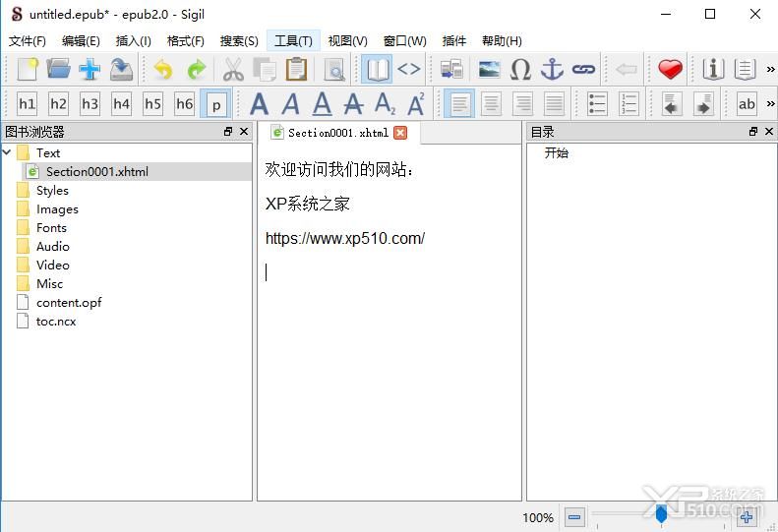Add existing files with blue plus icon
The width and height of the screenshot is (778, 532).
tap(90, 69)
